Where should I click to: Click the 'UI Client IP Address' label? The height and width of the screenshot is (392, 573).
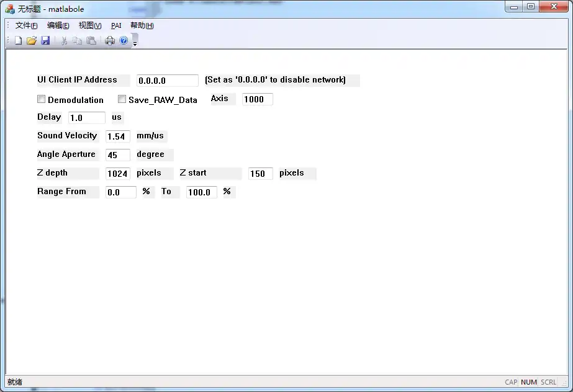coord(77,80)
